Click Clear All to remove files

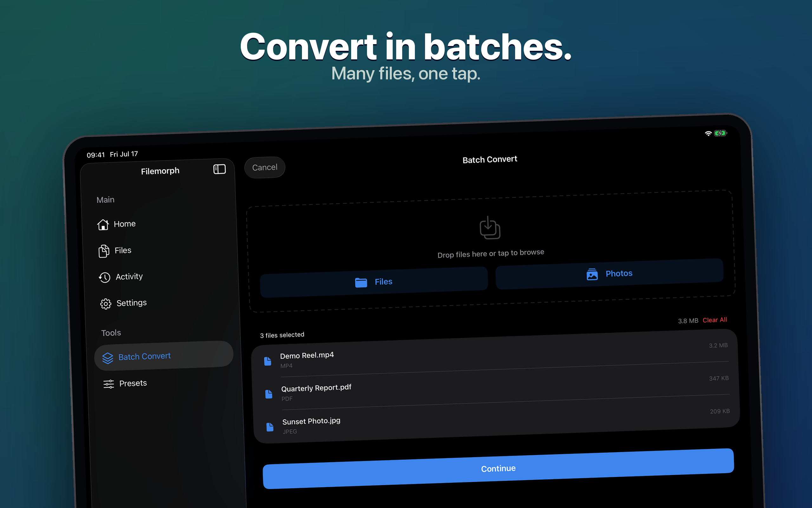point(715,320)
